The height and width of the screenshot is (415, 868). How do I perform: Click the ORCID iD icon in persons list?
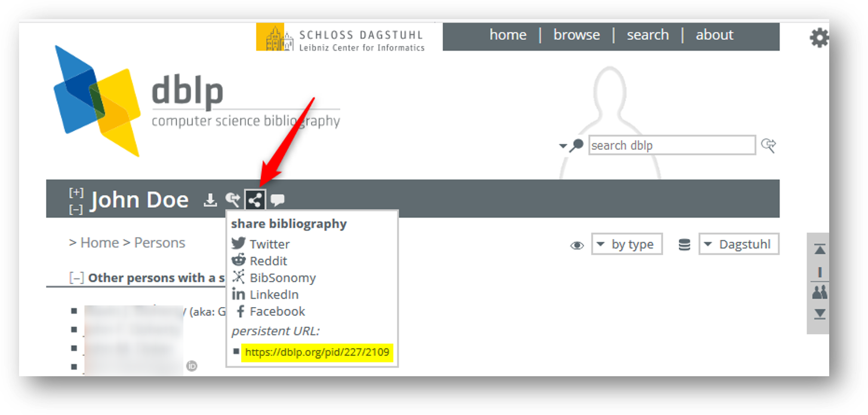(x=192, y=366)
